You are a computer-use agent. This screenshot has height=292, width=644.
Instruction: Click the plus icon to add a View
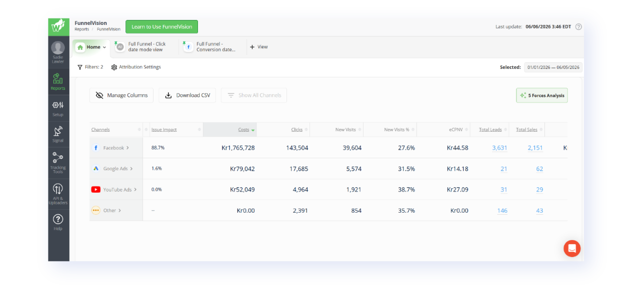pos(252,47)
